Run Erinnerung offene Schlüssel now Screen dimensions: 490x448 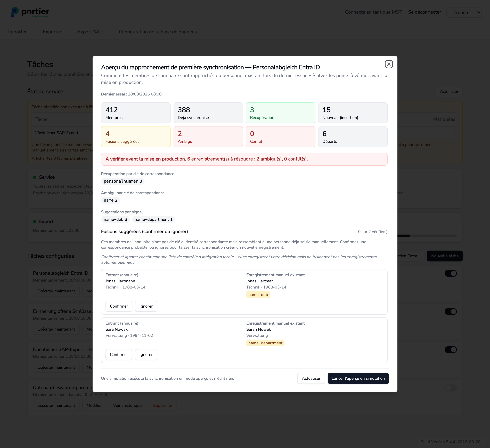click(x=56, y=329)
